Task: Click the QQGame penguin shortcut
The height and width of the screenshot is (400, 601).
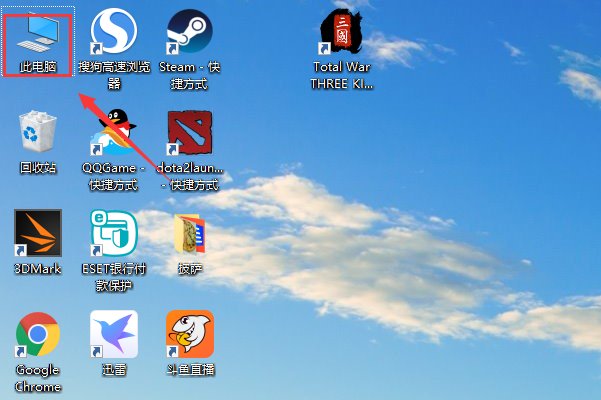Action: click(x=113, y=132)
